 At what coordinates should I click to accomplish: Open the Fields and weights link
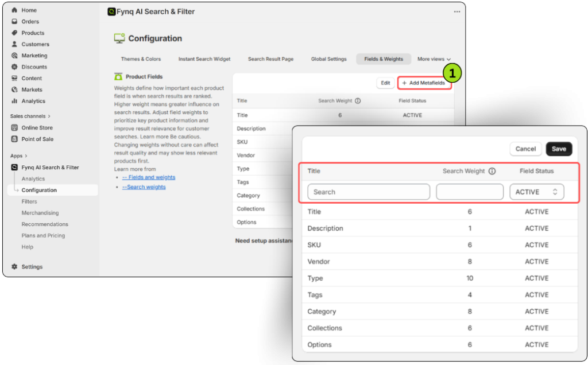pos(149,177)
